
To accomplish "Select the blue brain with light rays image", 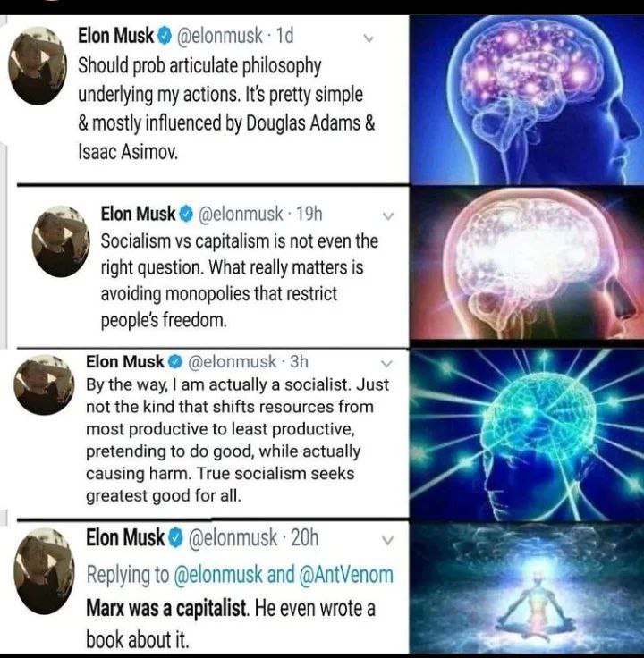I will click(527, 434).
